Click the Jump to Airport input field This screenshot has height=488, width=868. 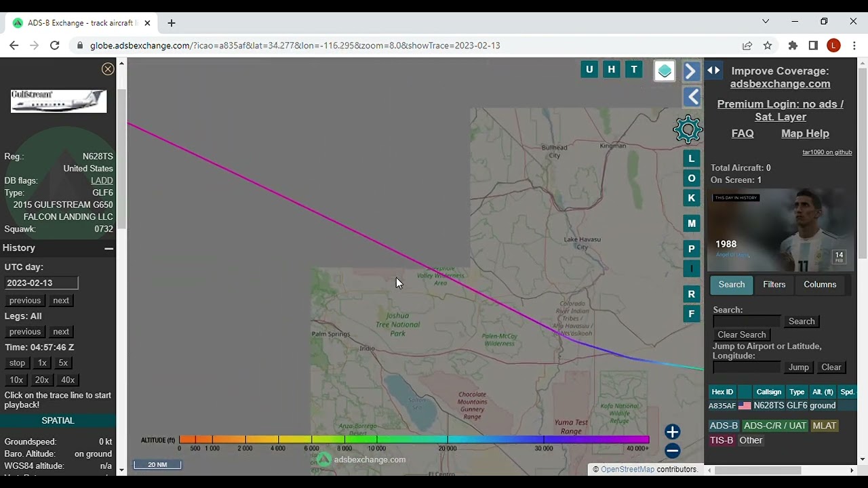(747, 367)
